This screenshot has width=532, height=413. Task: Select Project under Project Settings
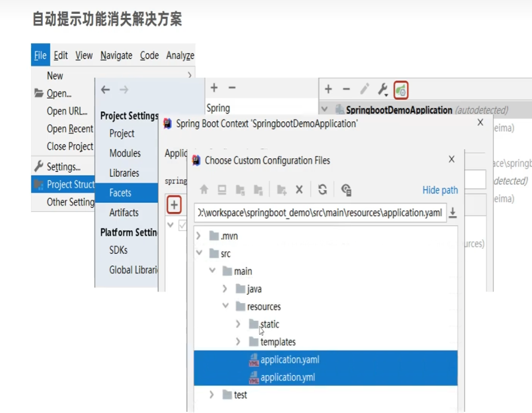tap(122, 133)
